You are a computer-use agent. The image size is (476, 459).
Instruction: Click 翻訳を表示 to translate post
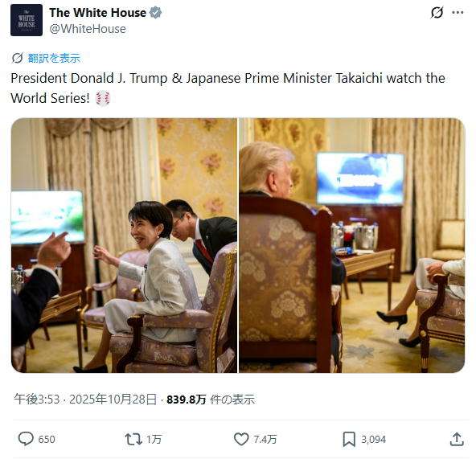(54, 58)
